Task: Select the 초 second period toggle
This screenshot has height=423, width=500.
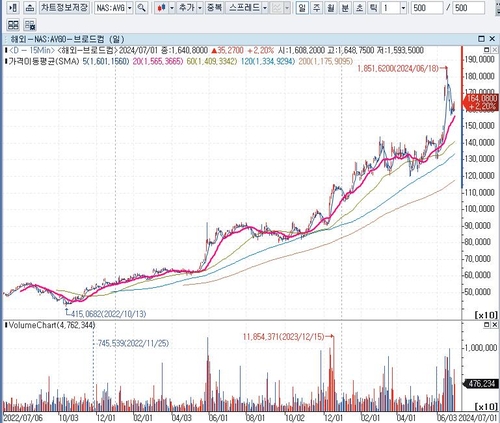Action: pyautogui.click(x=359, y=8)
